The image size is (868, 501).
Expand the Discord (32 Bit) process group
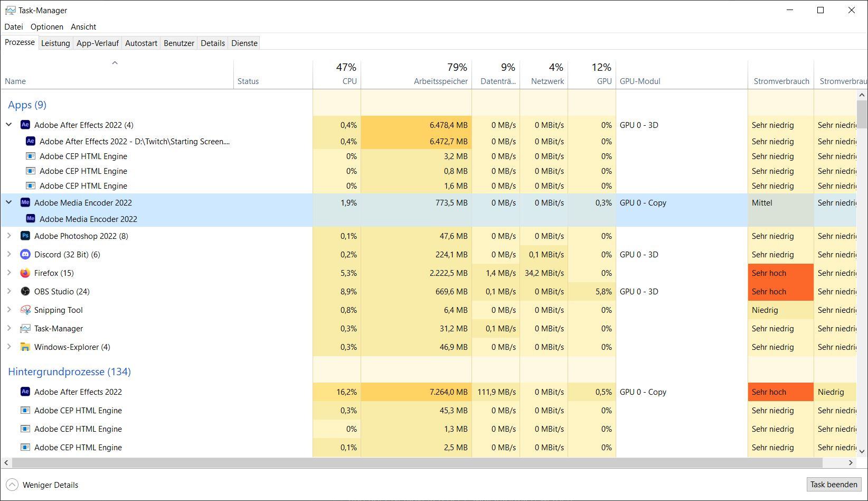click(8, 254)
